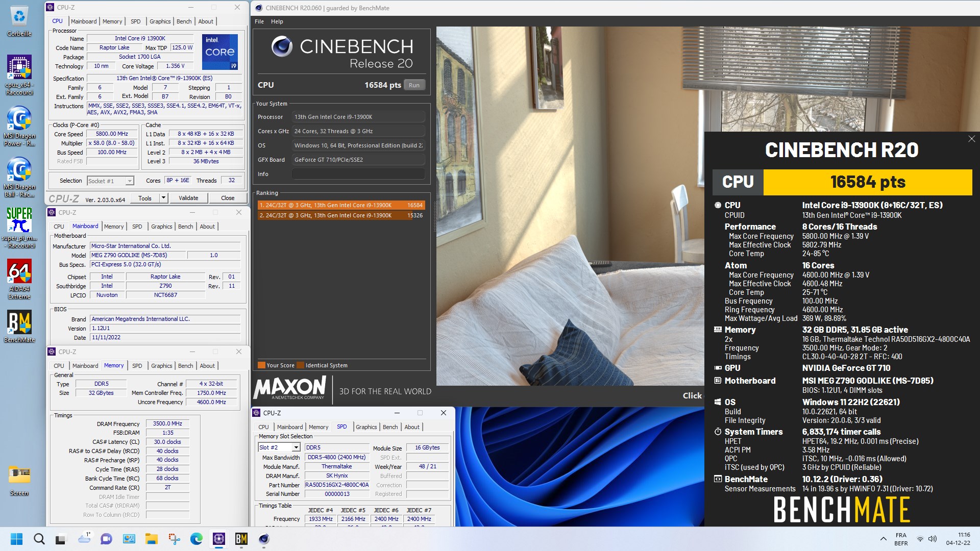Screen dimensions: 980x551
Task: Open MSI Dragon Power desktop shortcut
Action: coord(19,126)
